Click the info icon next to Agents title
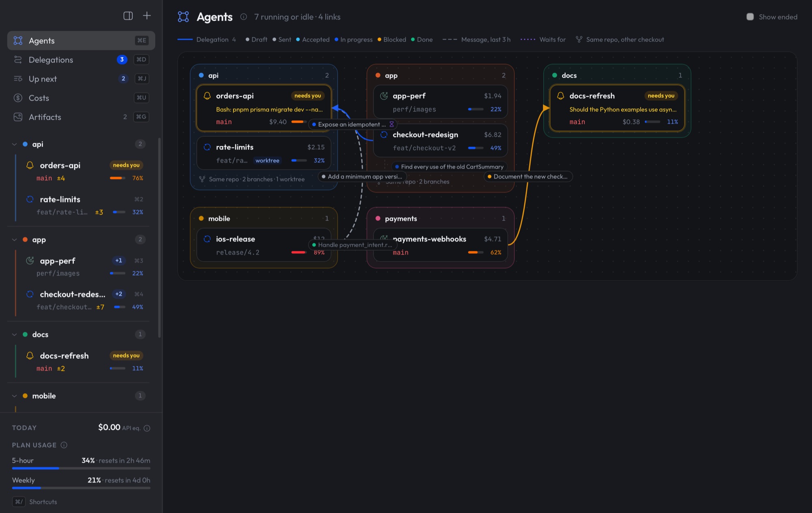This screenshot has height=513, width=812. click(x=244, y=17)
